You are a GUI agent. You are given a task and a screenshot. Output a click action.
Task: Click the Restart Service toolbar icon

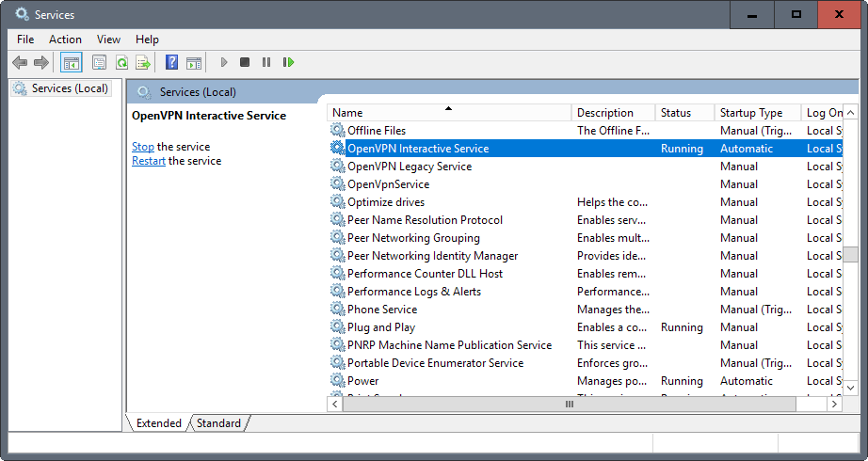[x=288, y=62]
